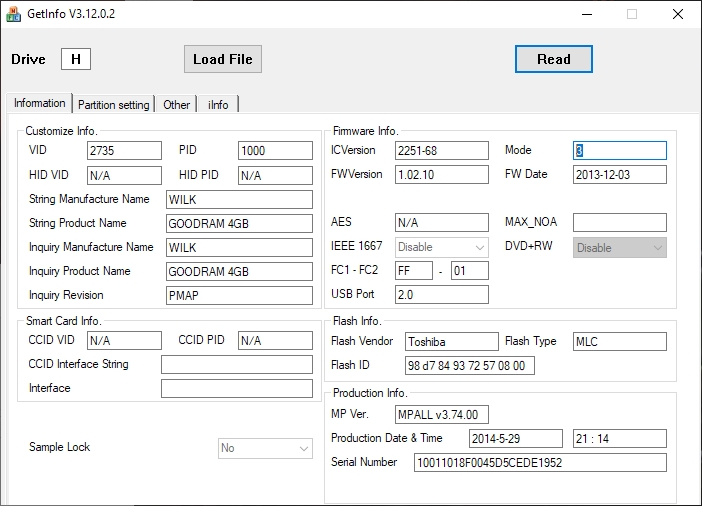702x506 pixels.
Task: Select the CCID VID field
Action: 124,340
